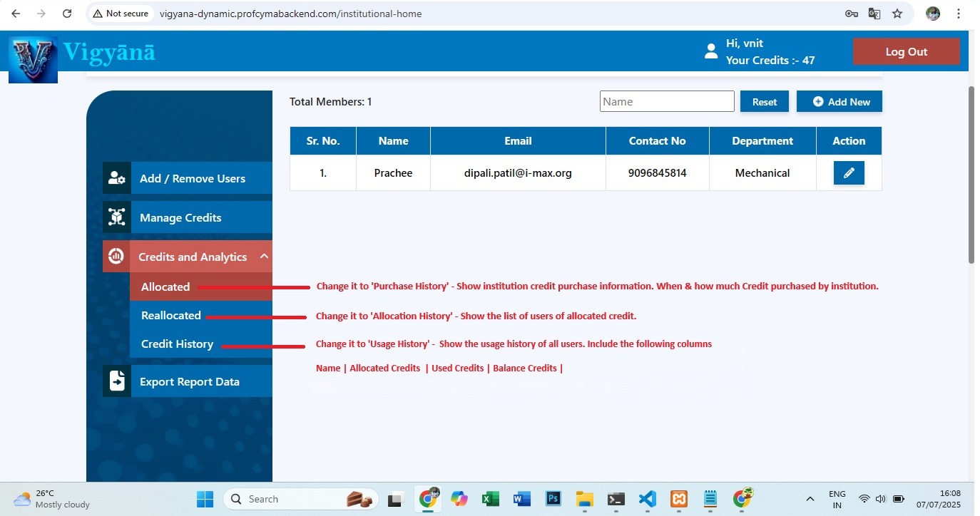Collapse the Credits and Analytics chevron
The height and width of the screenshot is (516, 980).
264,257
